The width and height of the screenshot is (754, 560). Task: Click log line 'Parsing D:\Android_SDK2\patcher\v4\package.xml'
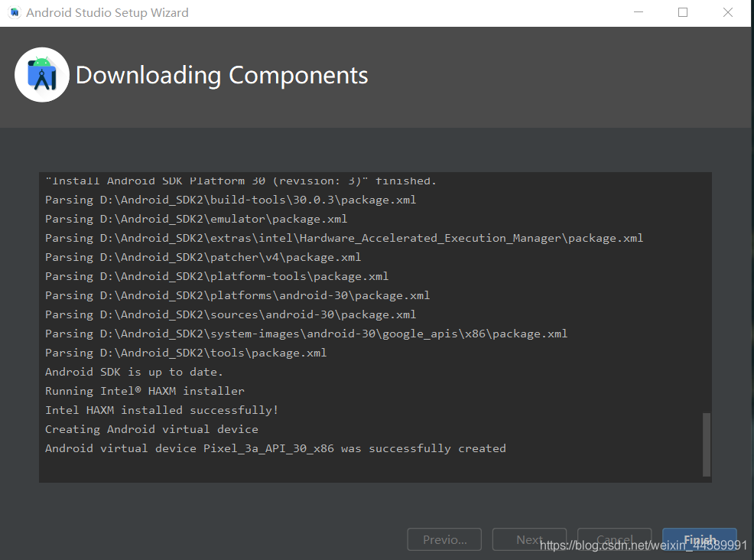[203, 257]
